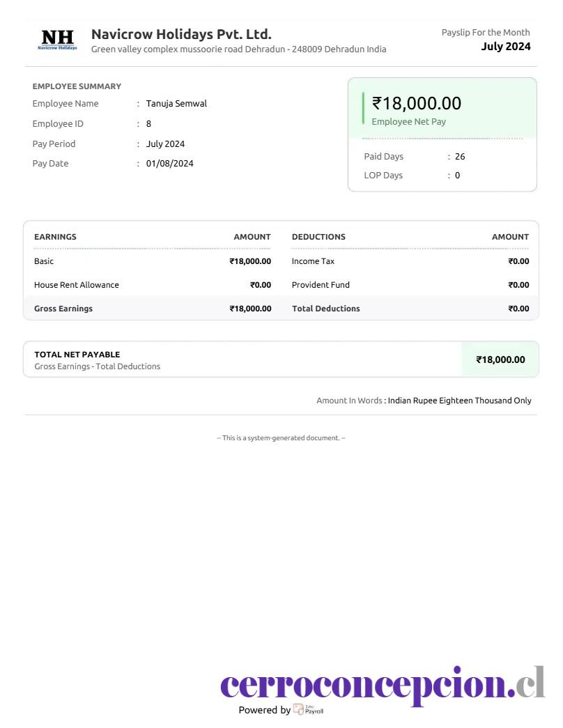The image size is (563, 728).
Task: Click the Pay Date value 01/08/2024
Action: (169, 164)
